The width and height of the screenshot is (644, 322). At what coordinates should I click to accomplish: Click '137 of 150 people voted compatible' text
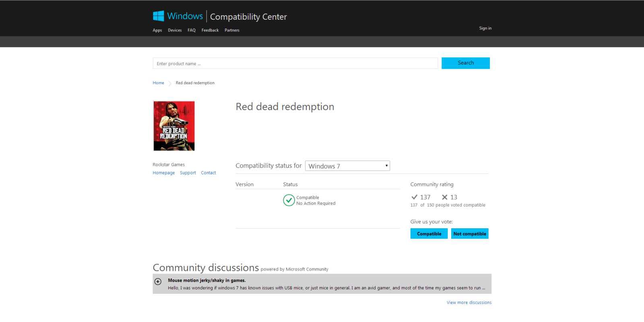(448, 205)
